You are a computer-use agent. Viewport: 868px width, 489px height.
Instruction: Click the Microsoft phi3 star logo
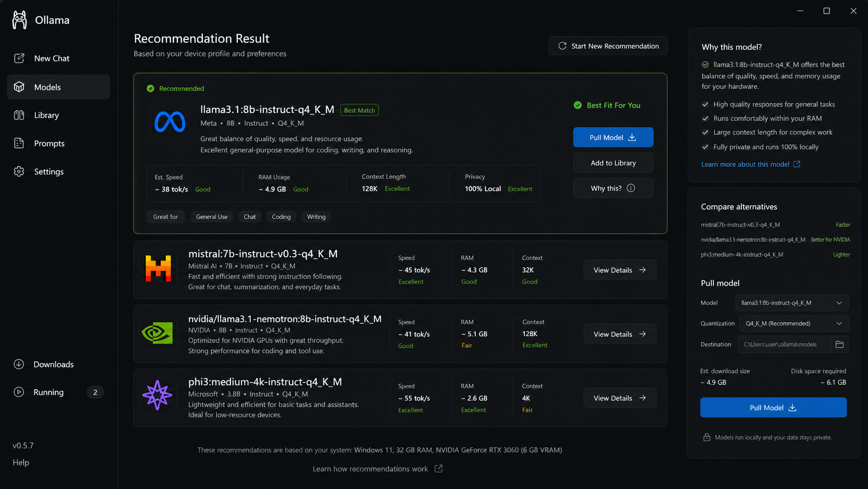(158, 395)
